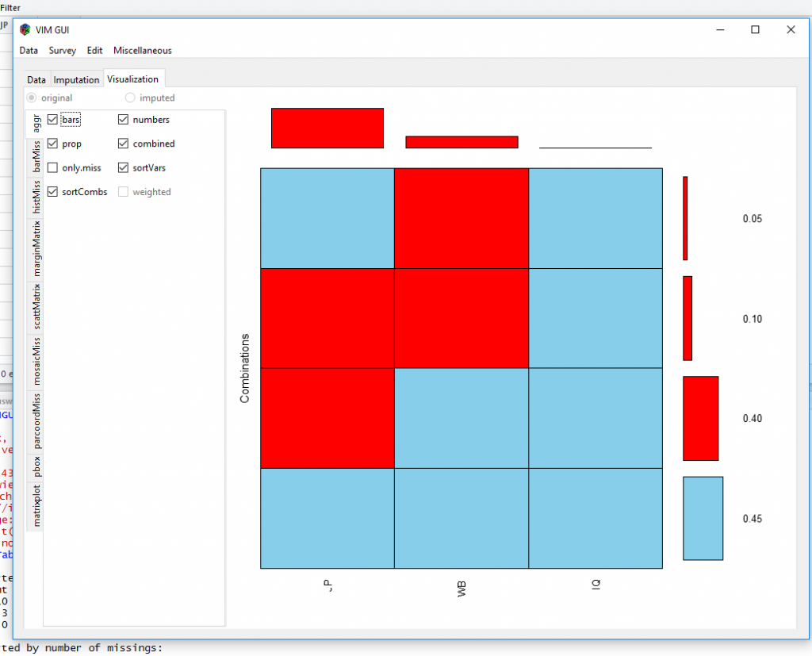
Task: Select the Visualization tab
Action: [133, 79]
